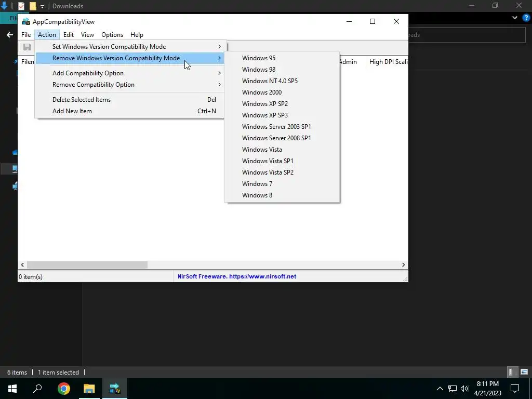
Task: Open taskbar search
Action: (37, 389)
